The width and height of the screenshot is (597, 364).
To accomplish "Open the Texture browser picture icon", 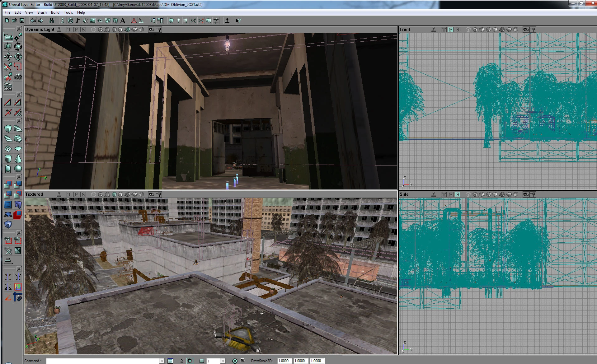I will 93,21.
